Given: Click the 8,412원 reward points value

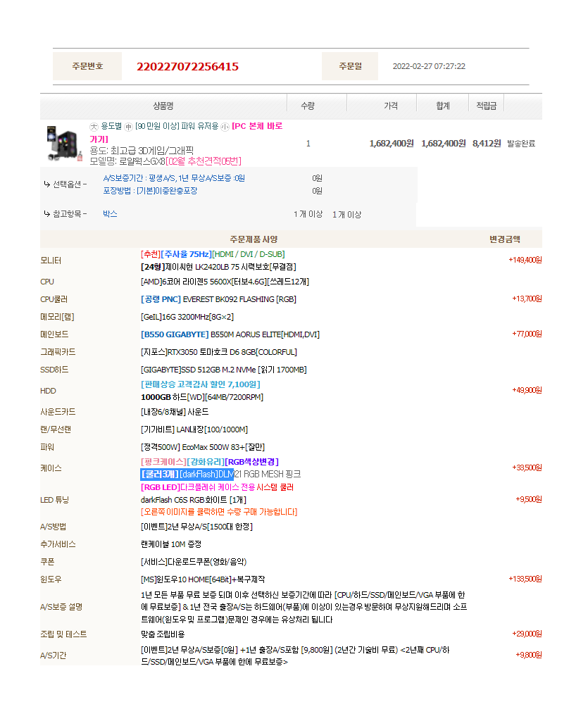Looking at the screenshot, I should click(487, 144).
